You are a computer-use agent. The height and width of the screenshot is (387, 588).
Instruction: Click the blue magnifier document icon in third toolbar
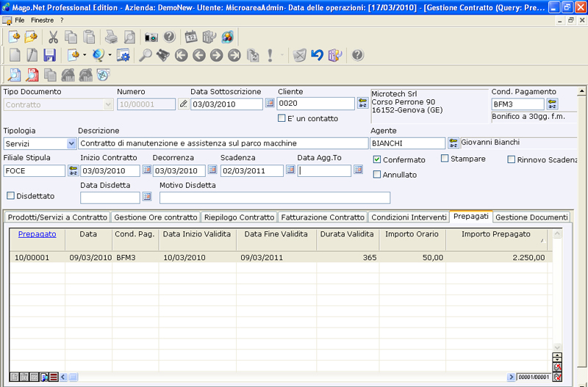14,75
